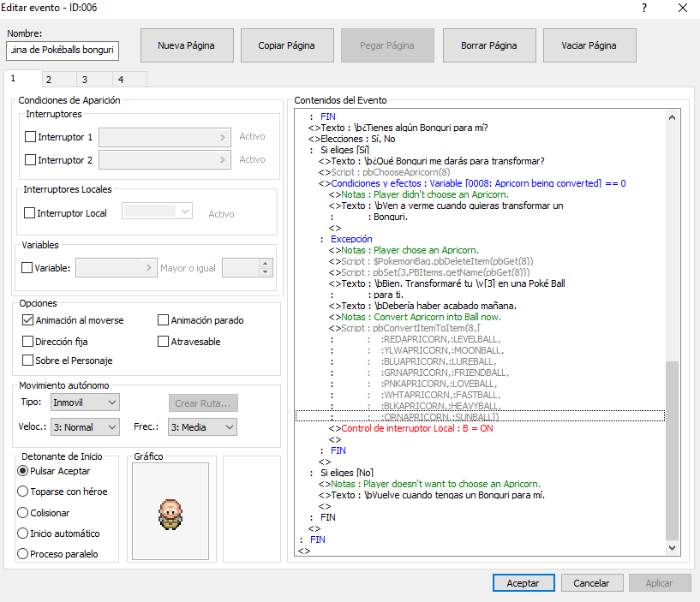The width and height of the screenshot is (700, 602).
Task: Click the Nueva Página button
Action: (186, 45)
